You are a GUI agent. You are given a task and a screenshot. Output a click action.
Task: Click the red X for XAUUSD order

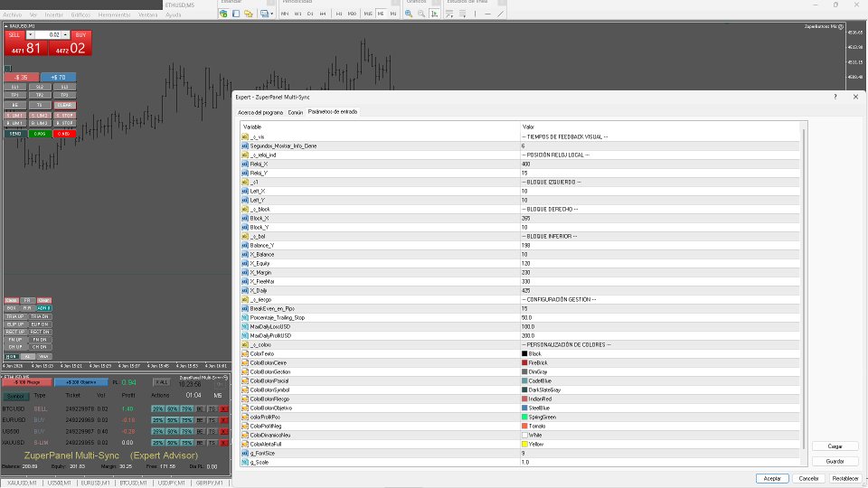point(223,443)
